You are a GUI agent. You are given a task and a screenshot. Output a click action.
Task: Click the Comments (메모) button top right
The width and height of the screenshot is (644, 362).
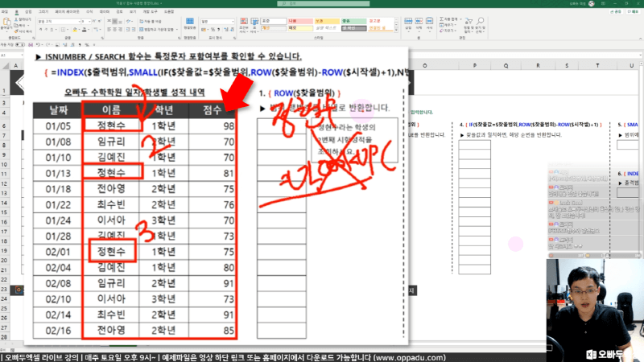click(633, 11)
